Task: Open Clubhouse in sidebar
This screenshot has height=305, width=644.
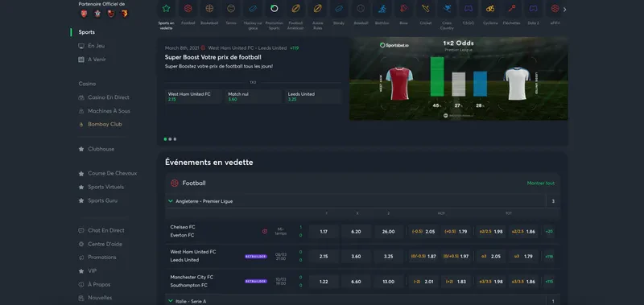Action: pyautogui.click(x=101, y=149)
